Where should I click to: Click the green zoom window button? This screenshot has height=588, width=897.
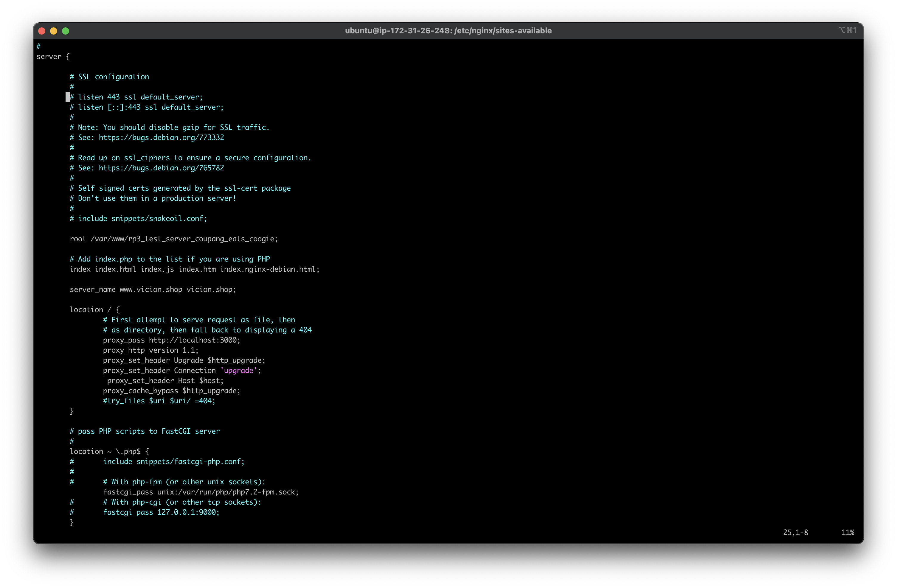coord(66,31)
